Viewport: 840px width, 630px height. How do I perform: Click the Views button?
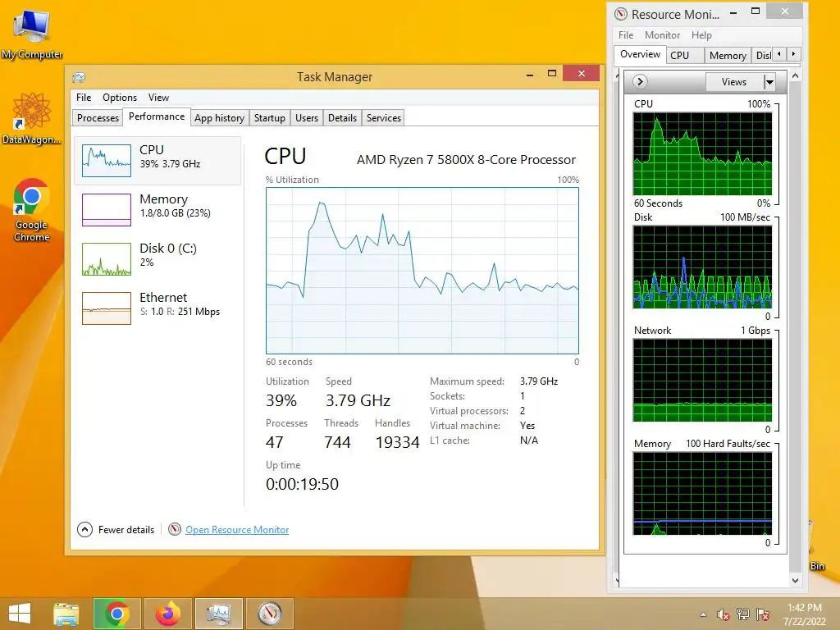pyautogui.click(x=734, y=81)
